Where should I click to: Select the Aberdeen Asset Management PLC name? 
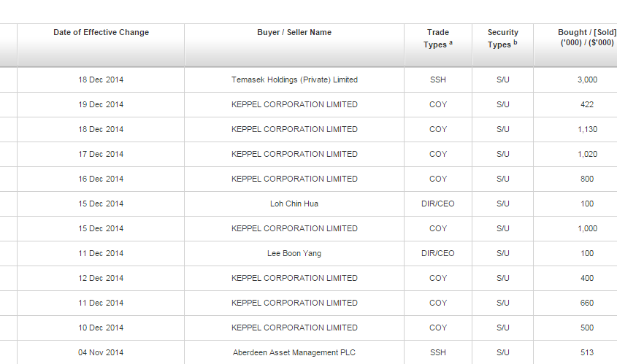click(294, 352)
